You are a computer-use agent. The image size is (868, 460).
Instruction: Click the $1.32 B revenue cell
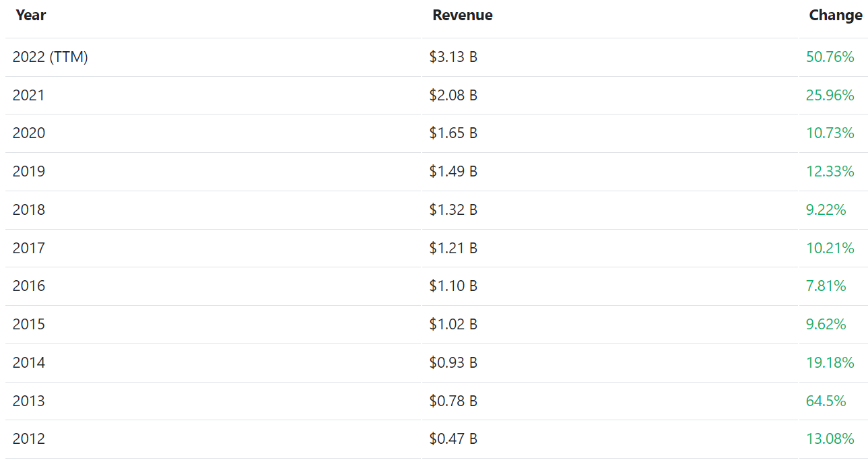click(x=453, y=210)
